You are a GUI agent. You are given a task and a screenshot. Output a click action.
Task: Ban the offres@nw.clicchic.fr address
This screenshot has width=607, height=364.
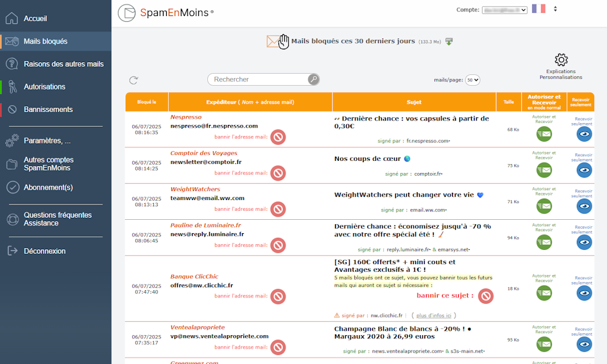pyautogui.click(x=278, y=296)
